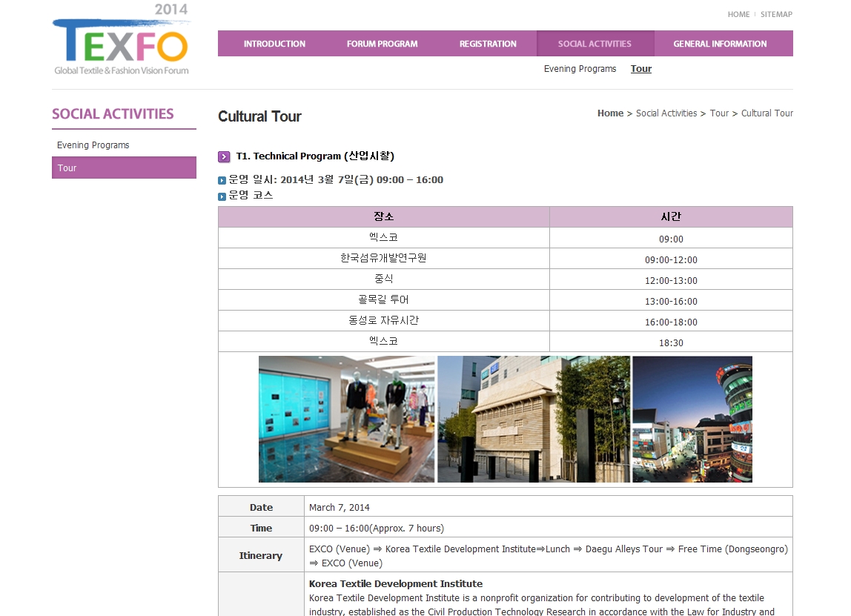Select the highlighted Tour sidebar item
The image size is (851, 616).
coord(124,168)
